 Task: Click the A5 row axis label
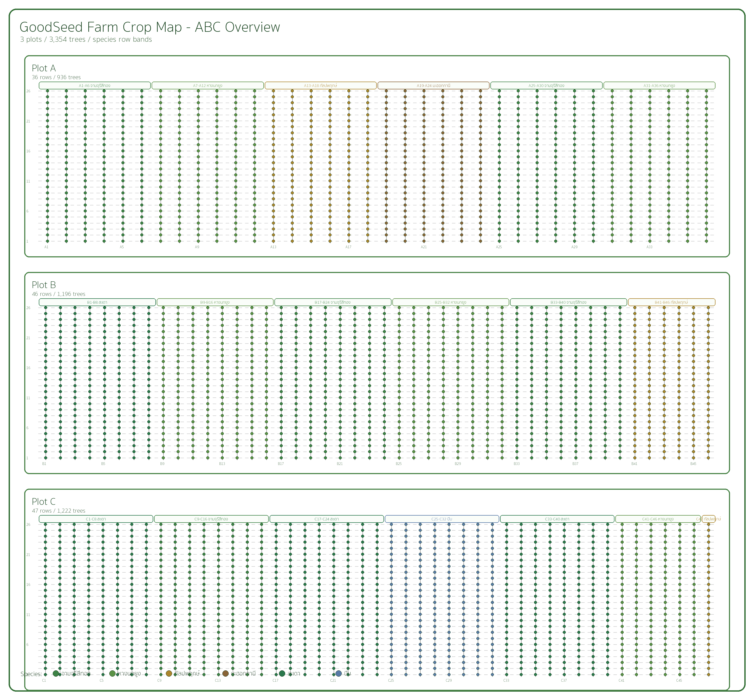tap(122, 247)
